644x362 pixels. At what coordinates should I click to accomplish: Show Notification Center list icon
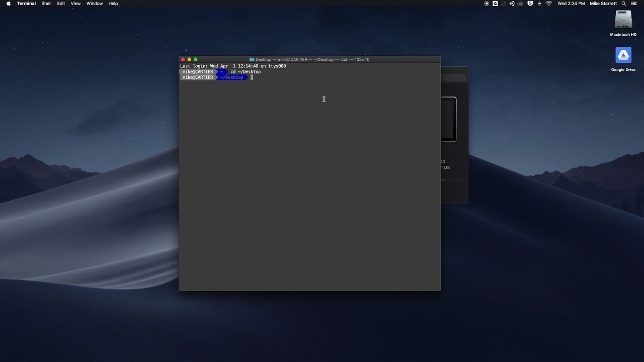(x=634, y=4)
